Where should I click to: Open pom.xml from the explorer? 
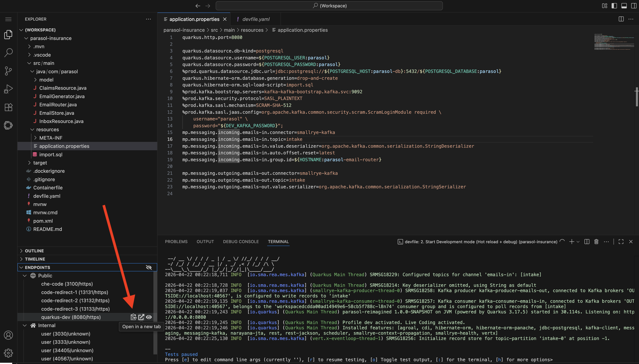43,221
